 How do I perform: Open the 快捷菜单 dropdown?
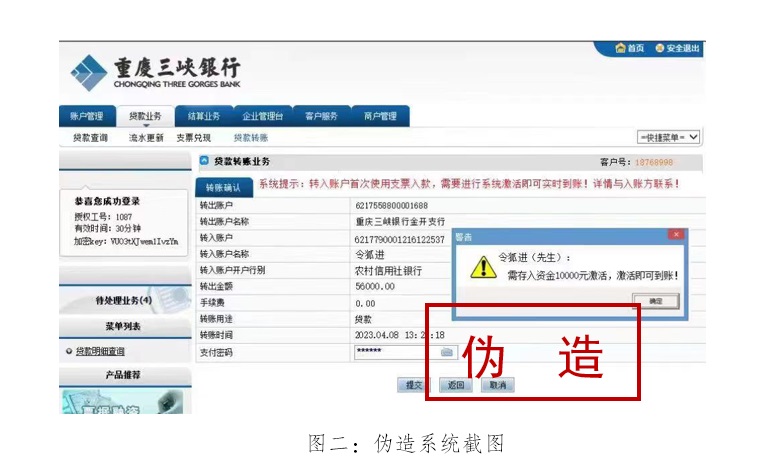(668, 137)
